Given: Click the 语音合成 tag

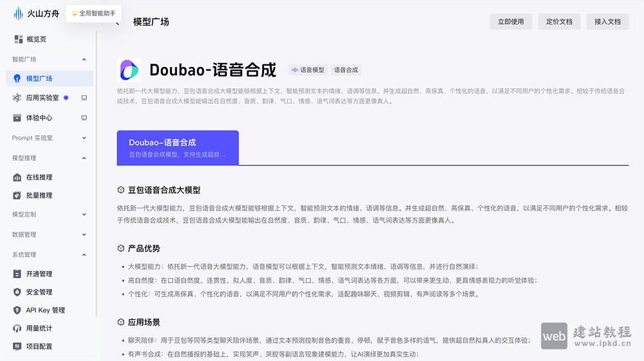Looking at the screenshot, I should click(346, 70).
